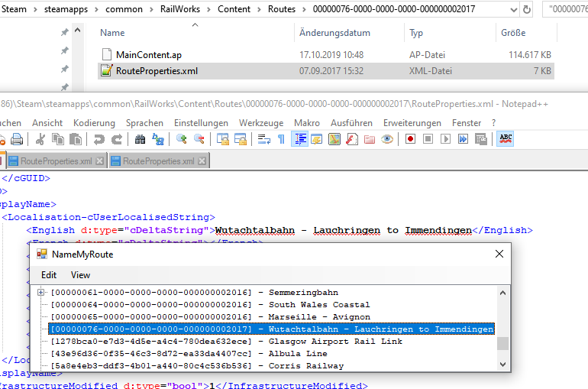
Task: Open the user-defined language icon
Action: [x=317, y=139]
